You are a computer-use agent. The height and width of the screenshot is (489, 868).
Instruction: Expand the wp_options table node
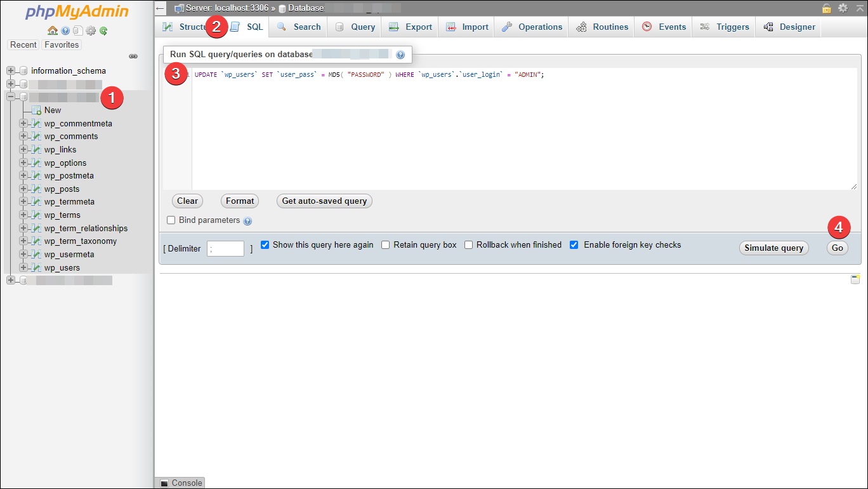click(23, 163)
